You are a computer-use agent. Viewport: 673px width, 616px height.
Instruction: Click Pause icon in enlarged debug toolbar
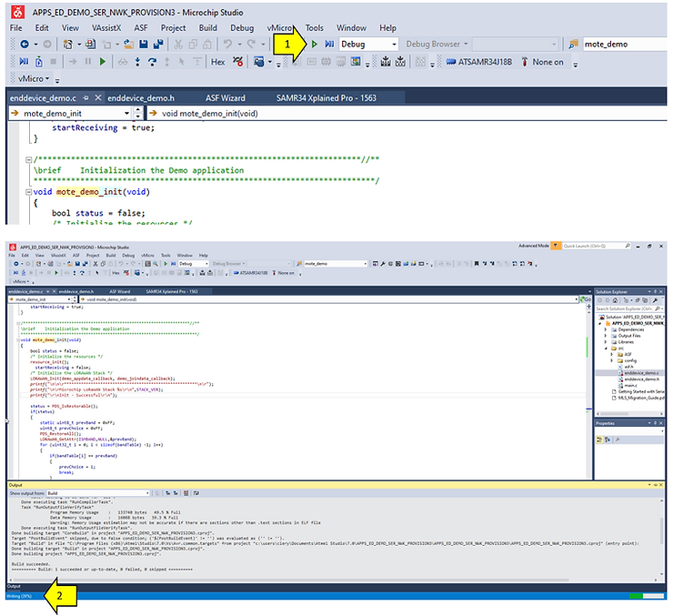pyautogui.click(x=87, y=62)
